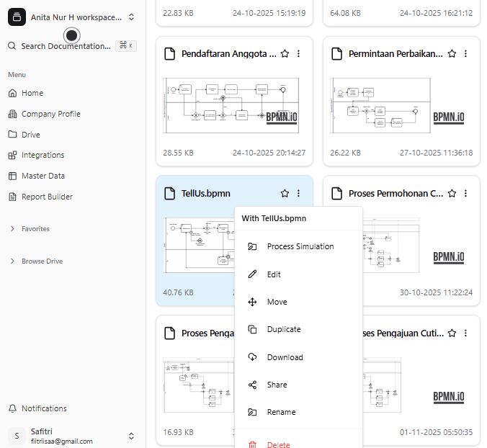Favorite TellUs.bpmn with the star

(285, 194)
